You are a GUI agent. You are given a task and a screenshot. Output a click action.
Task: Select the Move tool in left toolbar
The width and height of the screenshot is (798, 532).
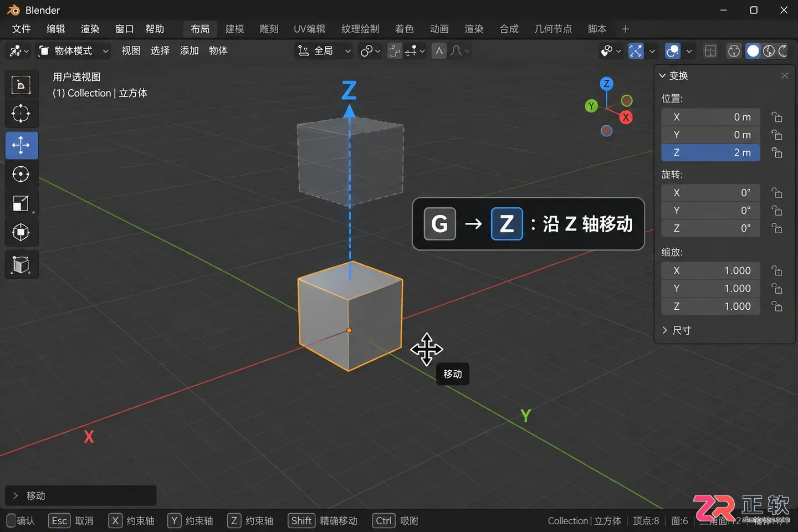21,145
